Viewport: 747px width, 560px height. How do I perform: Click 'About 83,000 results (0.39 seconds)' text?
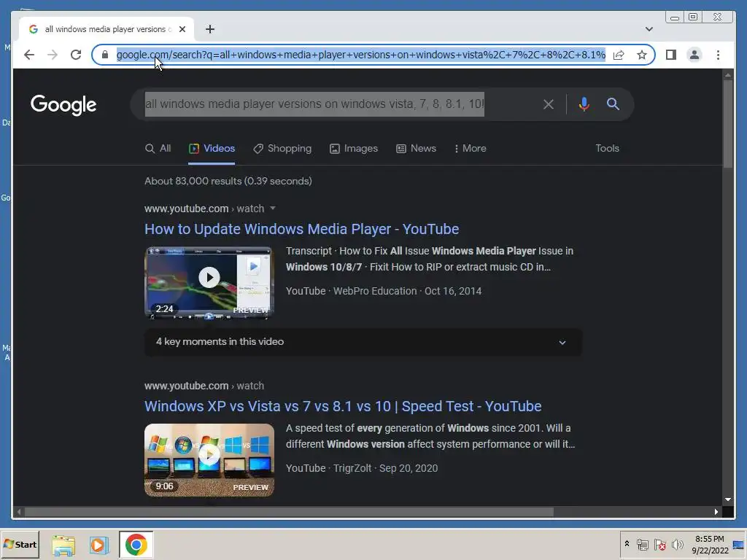pyautogui.click(x=228, y=181)
